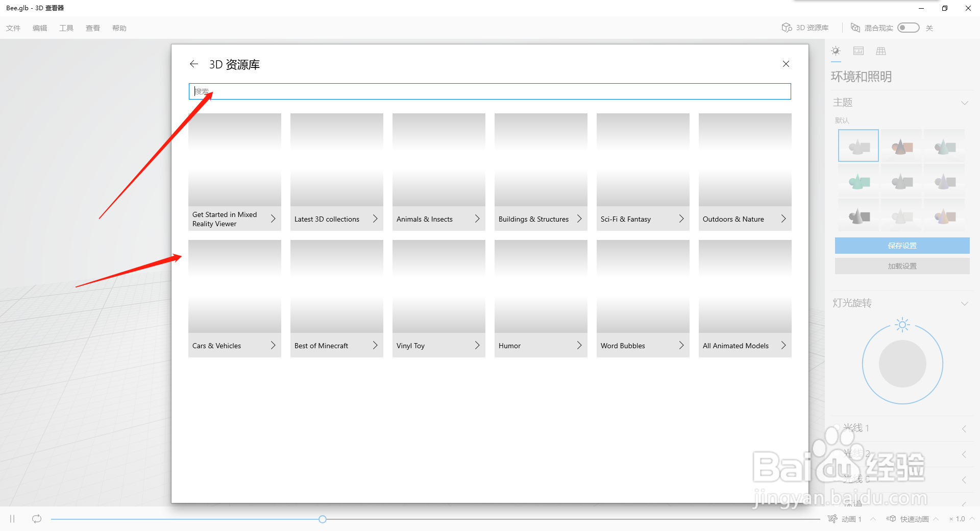Expand Cars & Vehicles chevron
Screen dimensions: 980x531
tap(273, 345)
